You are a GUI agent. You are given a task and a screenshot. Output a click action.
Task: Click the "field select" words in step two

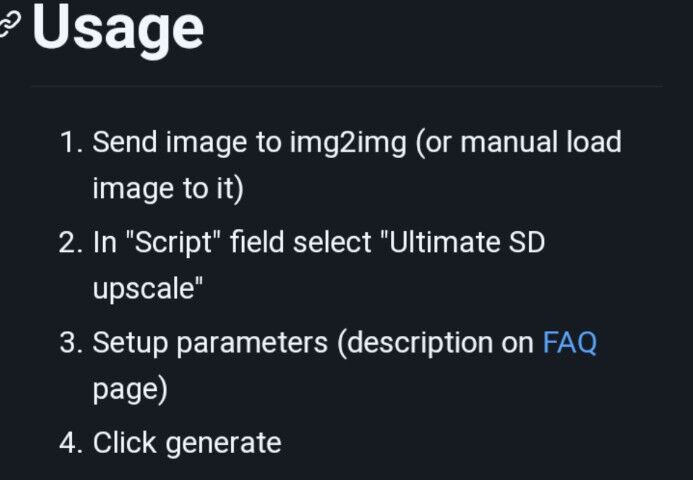tap(300, 243)
